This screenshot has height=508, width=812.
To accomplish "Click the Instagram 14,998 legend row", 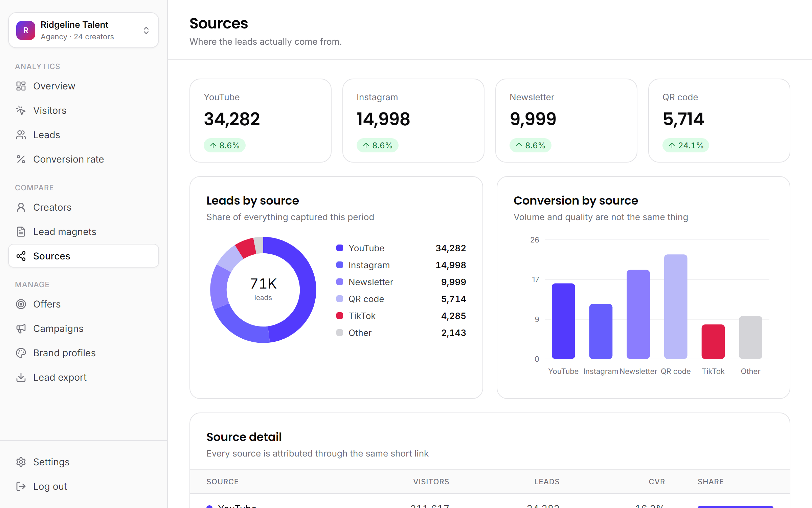I will pos(401,265).
